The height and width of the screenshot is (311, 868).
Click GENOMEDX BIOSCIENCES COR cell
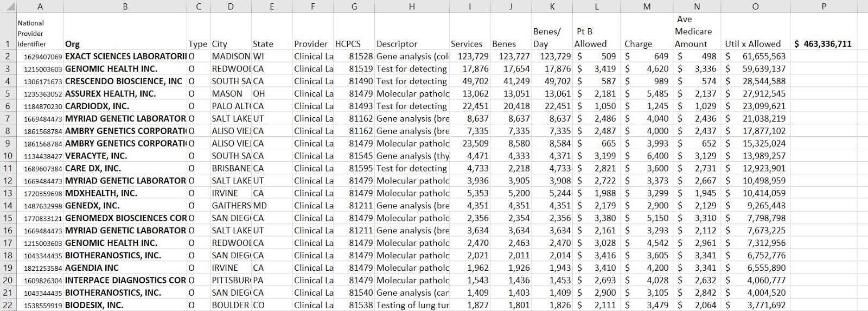click(125, 218)
